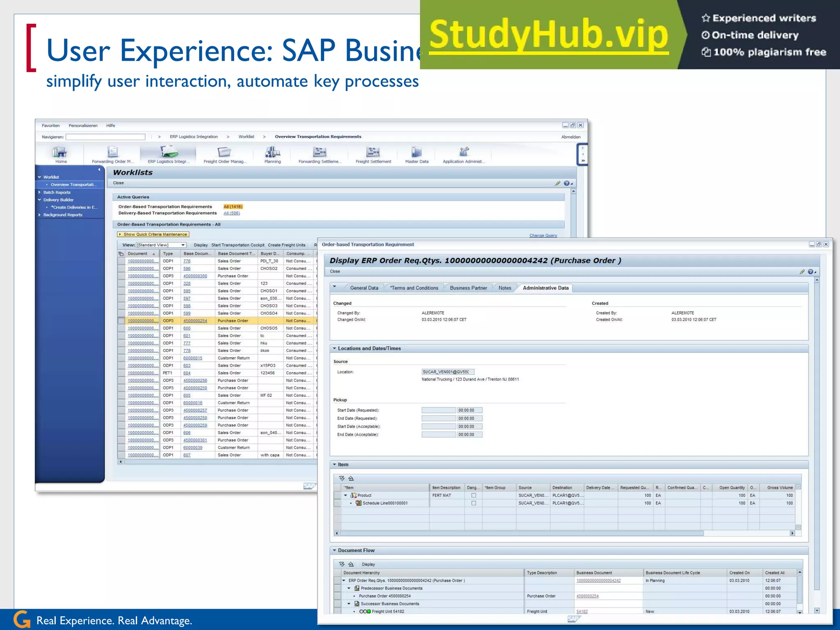Image resolution: width=840 pixels, height=630 pixels.
Task: Click collapse-all icon in Document Flow toolbar
Action: point(351,564)
